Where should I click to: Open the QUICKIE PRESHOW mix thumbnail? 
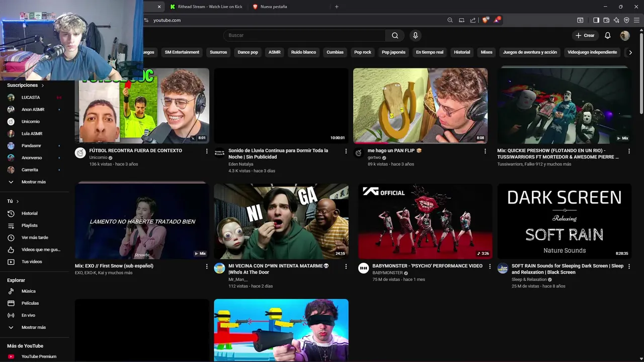click(564, 106)
